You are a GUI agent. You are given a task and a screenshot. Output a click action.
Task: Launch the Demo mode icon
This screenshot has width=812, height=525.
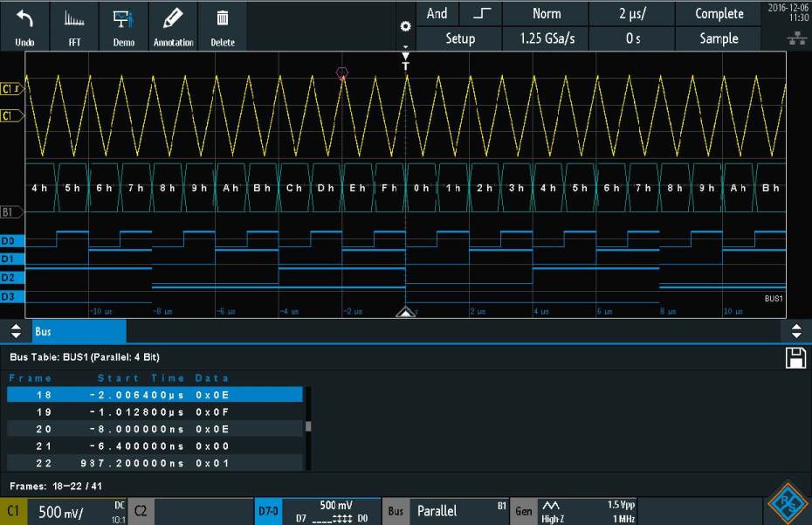(x=123, y=25)
